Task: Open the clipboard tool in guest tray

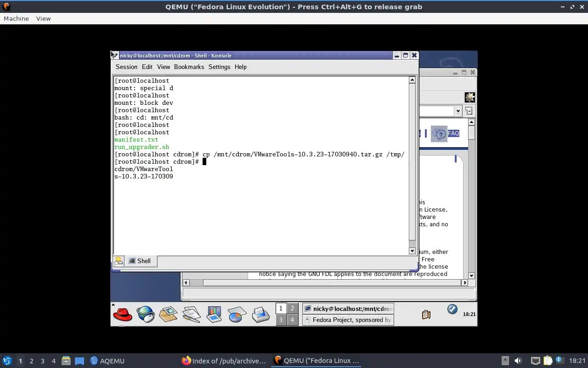Action: pos(426,315)
